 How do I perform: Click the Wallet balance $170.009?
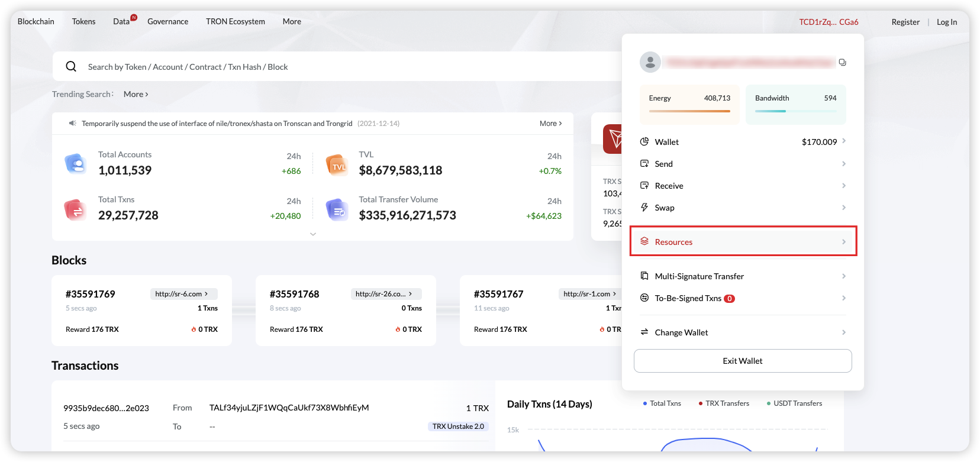pos(819,142)
